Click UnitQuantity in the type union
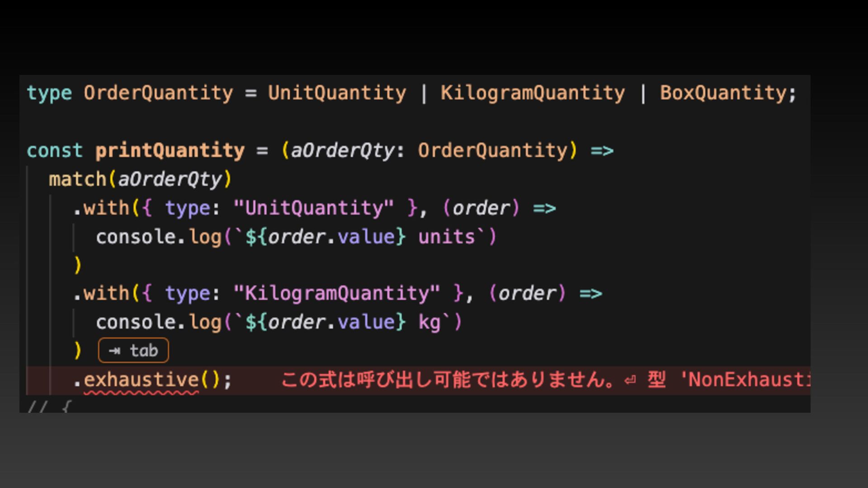The height and width of the screenshot is (488, 868). point(337,93)
